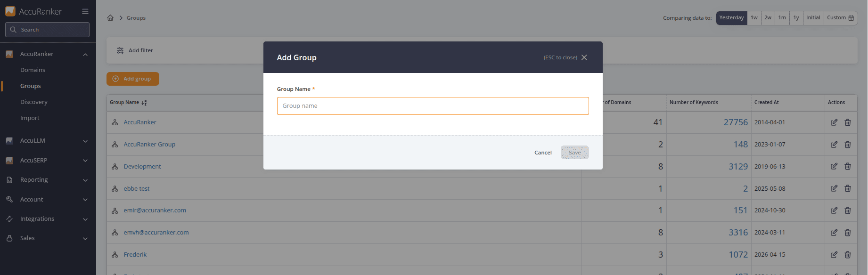The height and width of the screenshot is (275, 868).
Task: Open the ebbe test group link
Action: pos(137,188)
